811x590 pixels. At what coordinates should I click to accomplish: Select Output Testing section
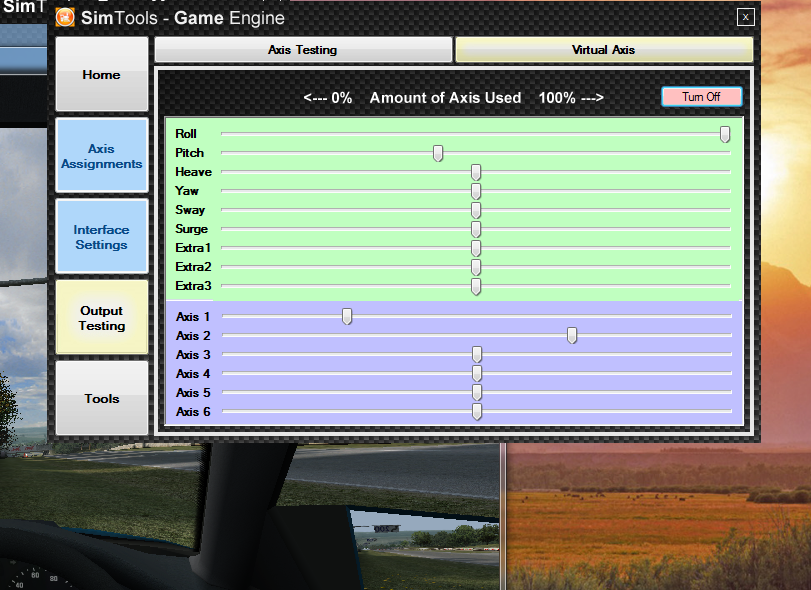click(102, 317)
